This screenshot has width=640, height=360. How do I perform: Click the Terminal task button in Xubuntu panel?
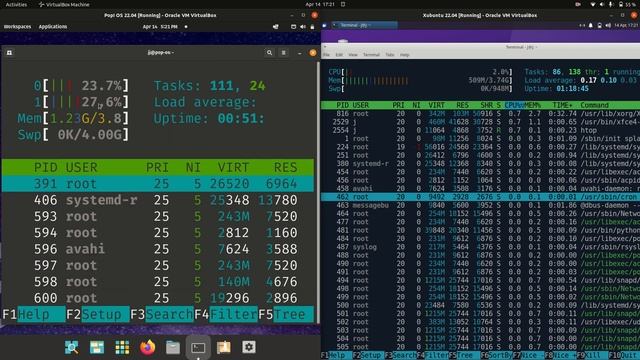coord(364,25)
